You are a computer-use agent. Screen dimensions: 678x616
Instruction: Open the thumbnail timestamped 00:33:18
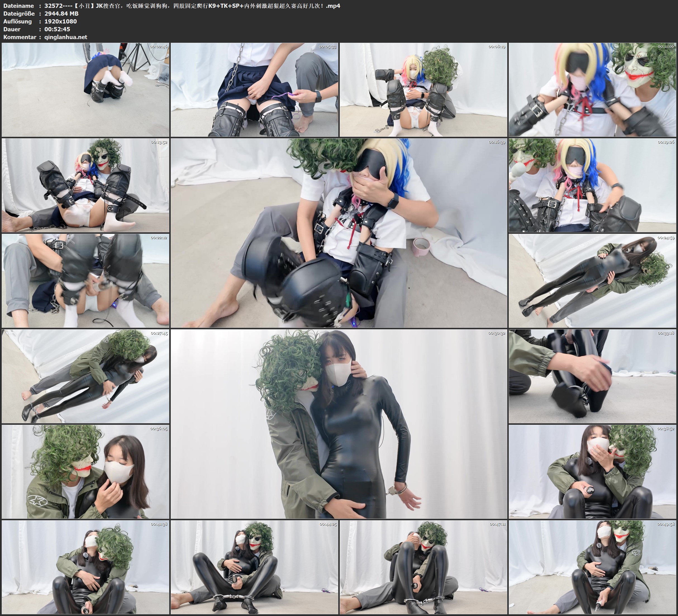pyautogui.click(x=592, y=376)
